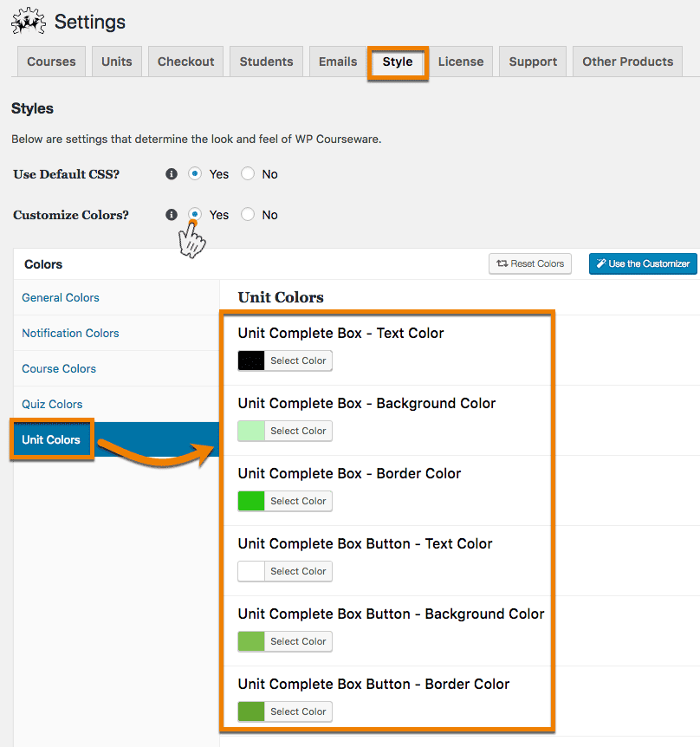Click the 'Customize Colors?' label
700x747 pixels.
click(x=71, y=215)
